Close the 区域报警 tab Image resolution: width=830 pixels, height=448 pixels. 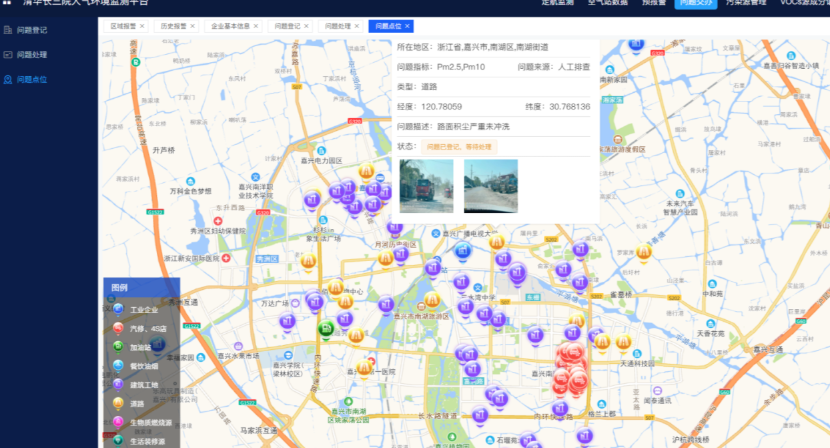tap(142, 26)
